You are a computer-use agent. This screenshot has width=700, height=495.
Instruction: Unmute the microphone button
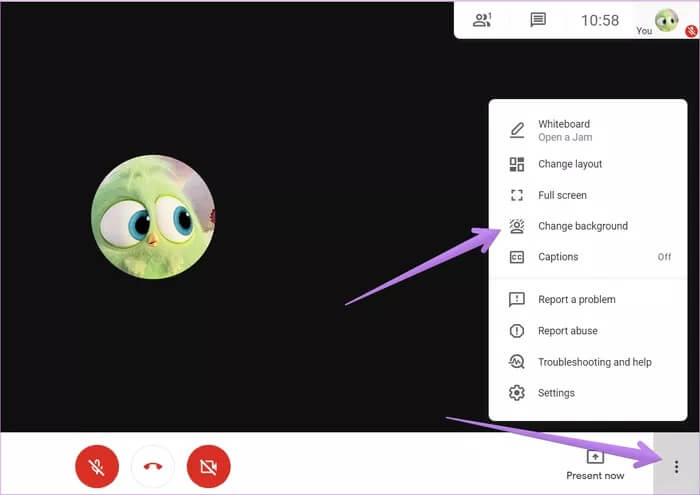97,466
